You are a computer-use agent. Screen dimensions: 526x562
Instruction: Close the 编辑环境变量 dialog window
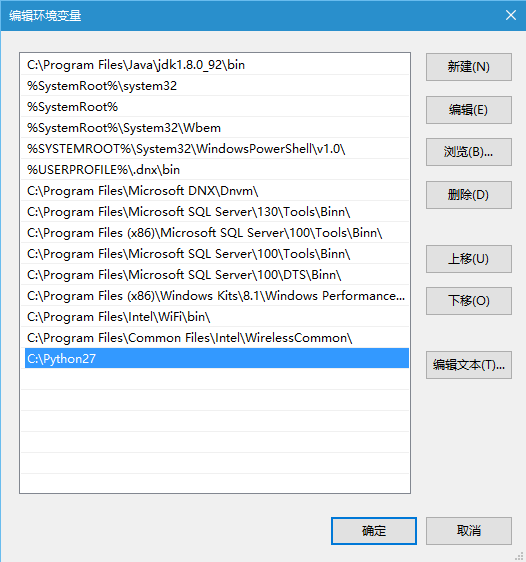(x=511, y=15)
